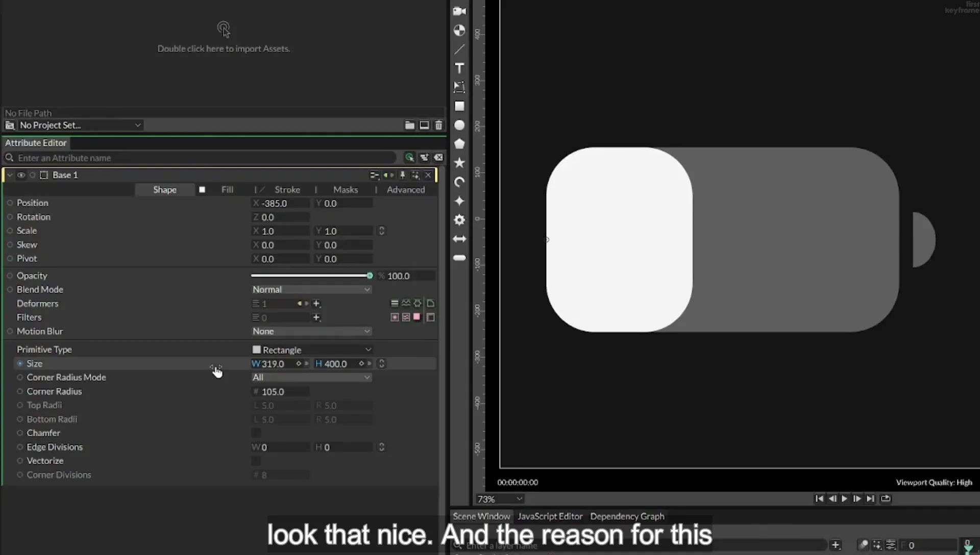Open the Dependency Graph tab
980x555 pixels.
(x=627, y=516)
